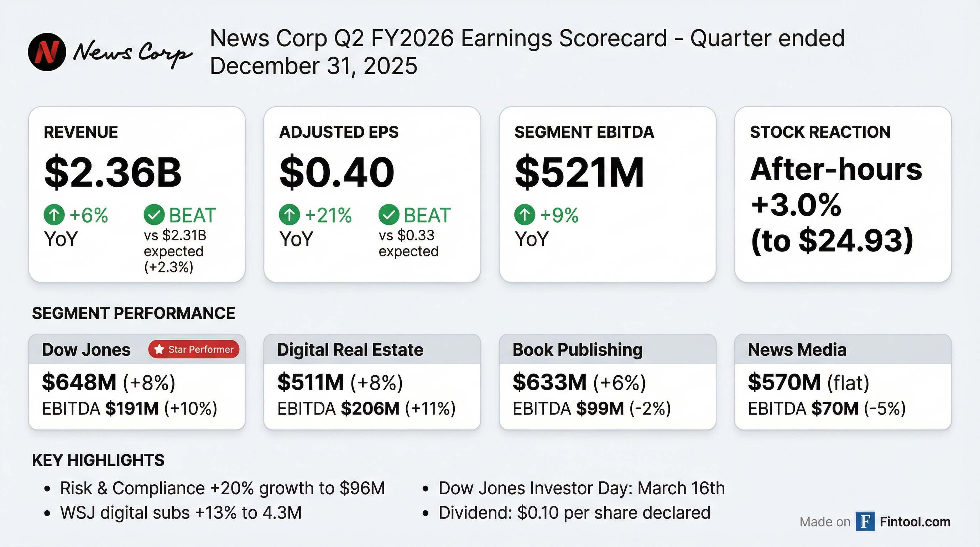Select the News Media segment header
980x547 pixels.
(797, 350)
